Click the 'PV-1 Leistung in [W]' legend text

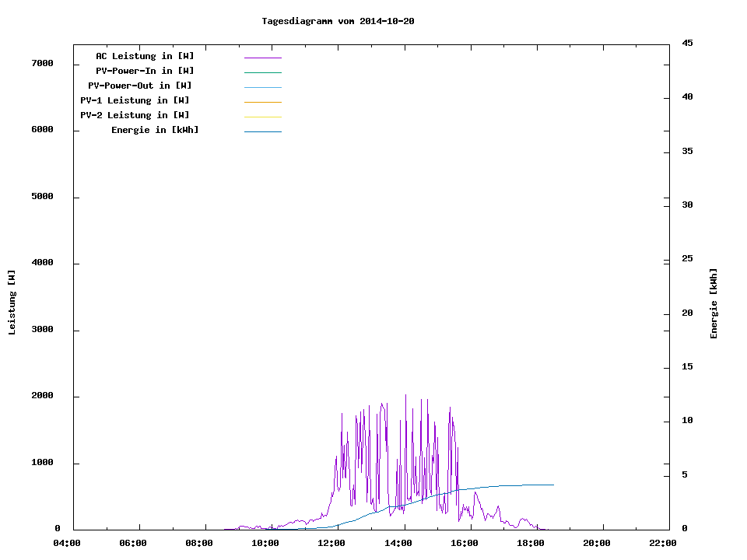point(135,100)
